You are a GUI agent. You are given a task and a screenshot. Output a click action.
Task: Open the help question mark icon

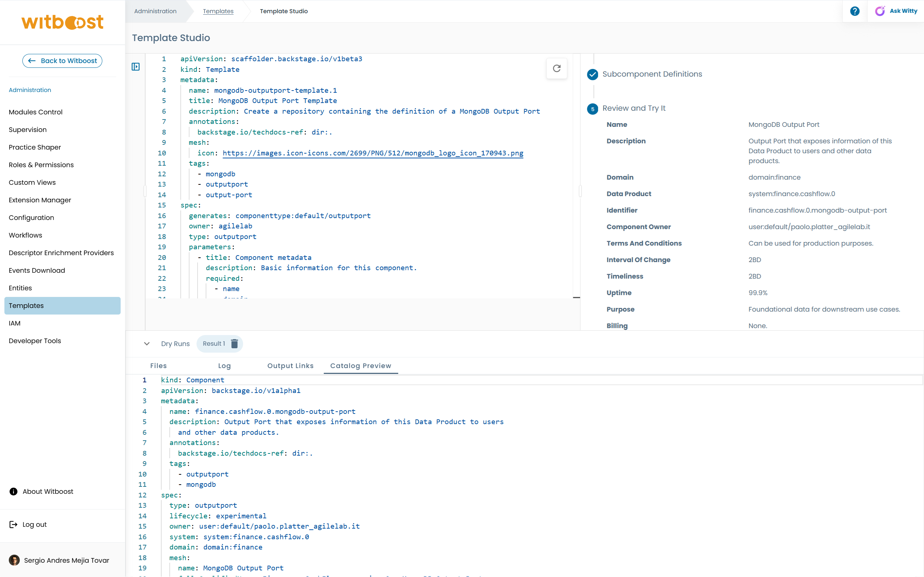point(855,11)
